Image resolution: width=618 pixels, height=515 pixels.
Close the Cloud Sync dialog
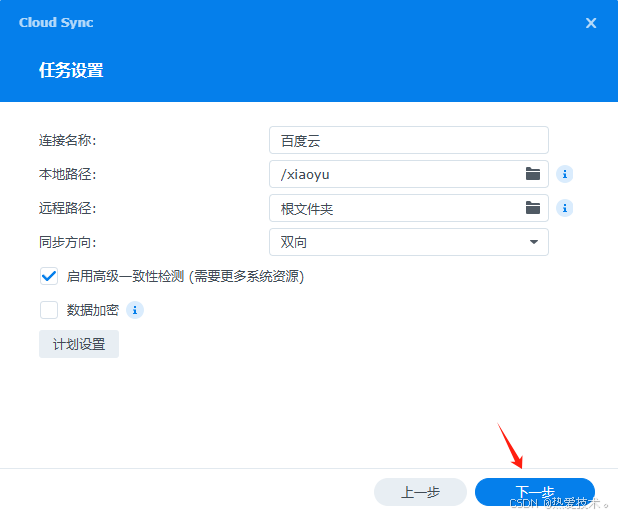coord(591,23)
